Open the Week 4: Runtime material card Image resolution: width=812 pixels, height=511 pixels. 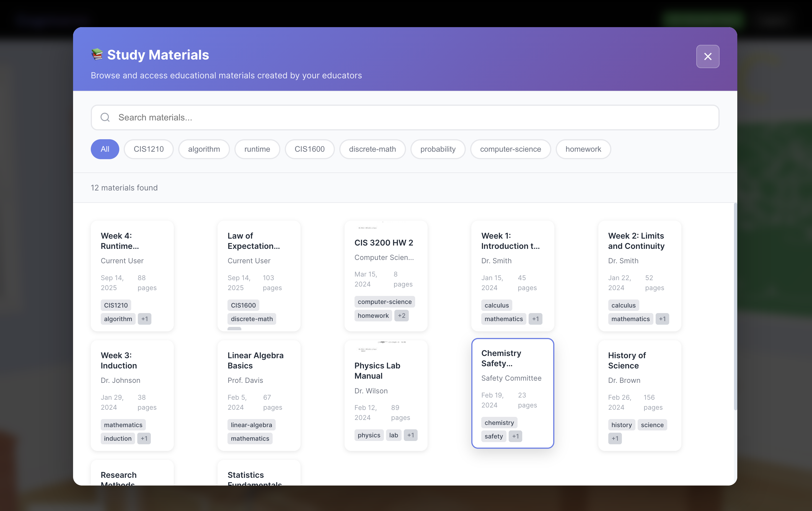click(x=132, y=260)
